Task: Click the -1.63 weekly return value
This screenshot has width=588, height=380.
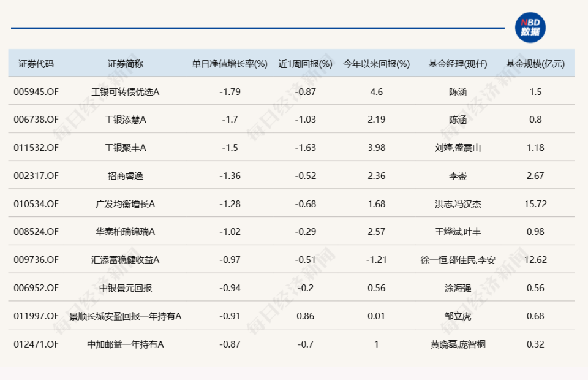Action: (x=305, y=148)
